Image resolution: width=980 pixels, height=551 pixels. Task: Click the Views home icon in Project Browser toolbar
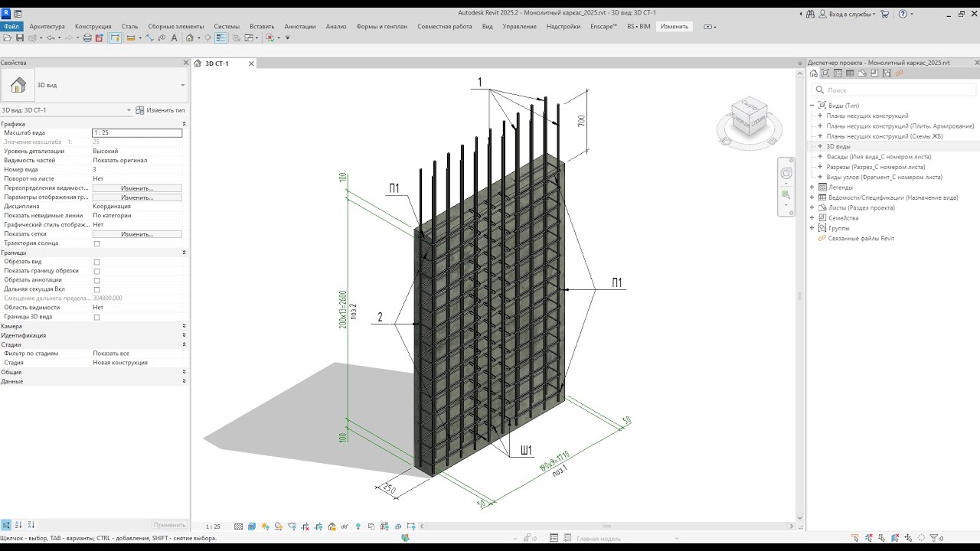click(x=813, y=73)
